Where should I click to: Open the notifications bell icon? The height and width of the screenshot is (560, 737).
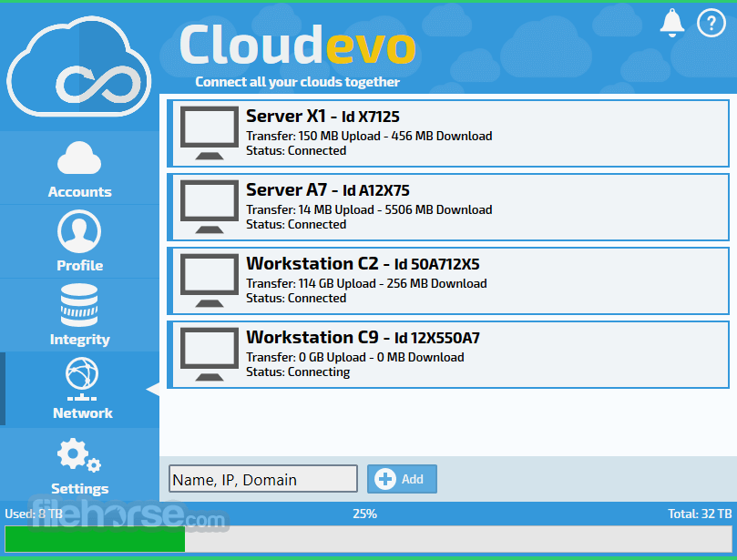pos(672,23)
